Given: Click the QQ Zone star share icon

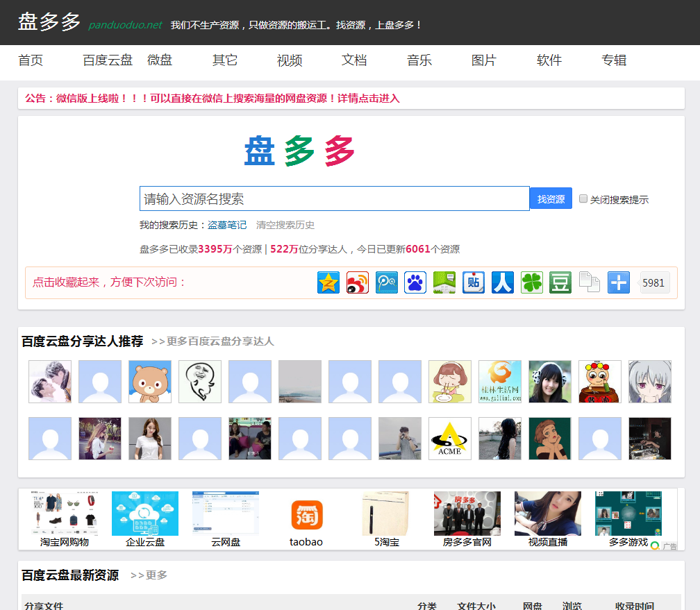Looking at the screenshot, I should point(328,282).
